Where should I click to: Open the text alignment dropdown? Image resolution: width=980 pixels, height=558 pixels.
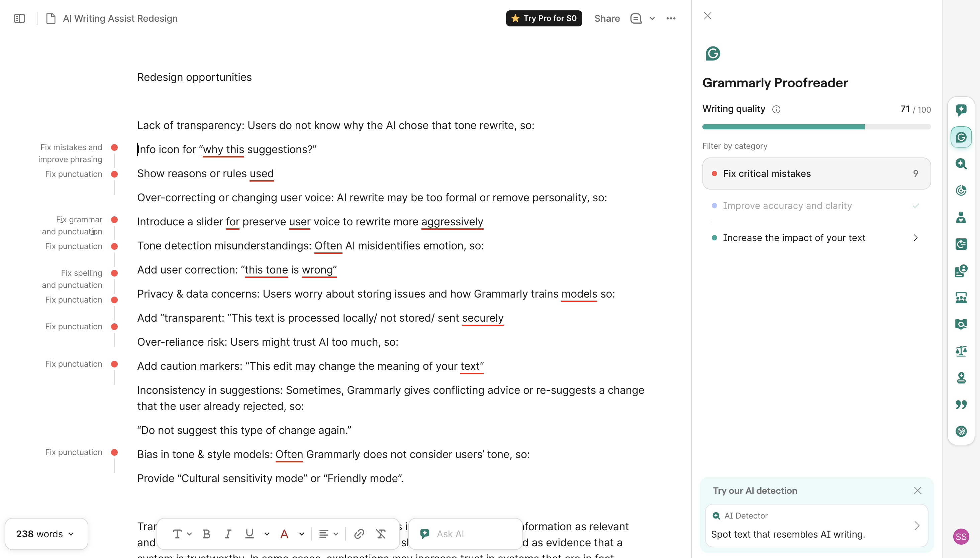pos(328,534)
